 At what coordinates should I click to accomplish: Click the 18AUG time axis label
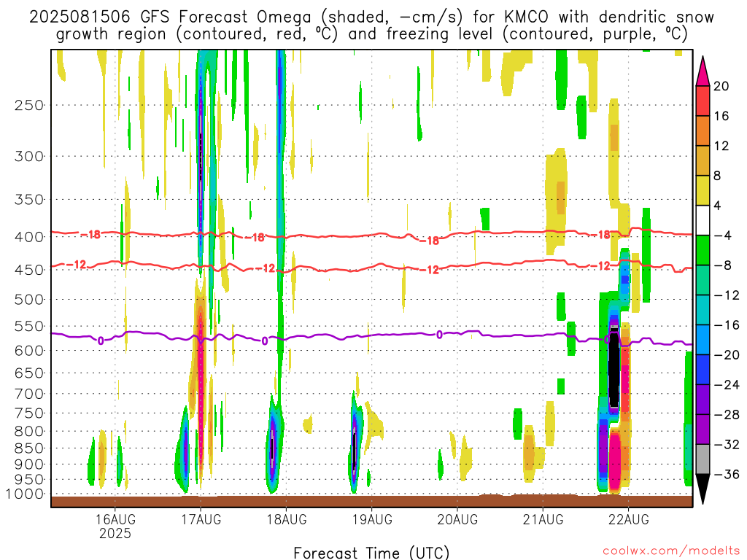(286, 519)
